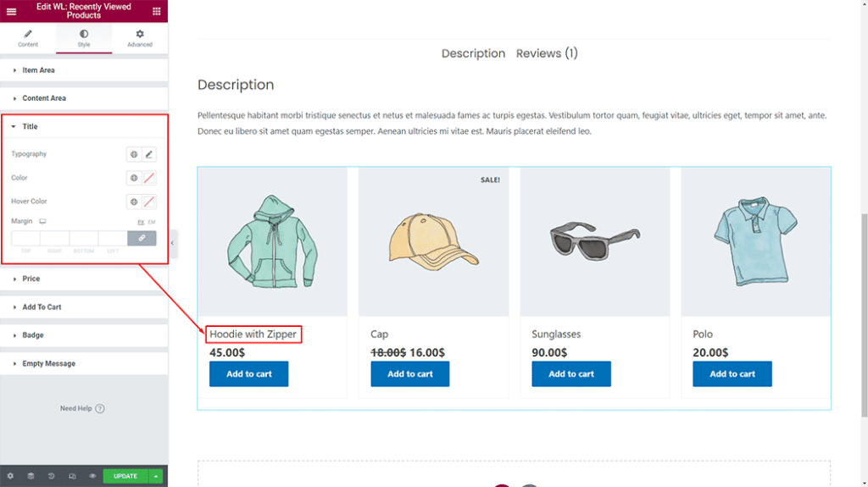The height and width of the screenshot is (487, 868).
Task: Add the Sunglasses product to cart
Action: tap(571, 374)
